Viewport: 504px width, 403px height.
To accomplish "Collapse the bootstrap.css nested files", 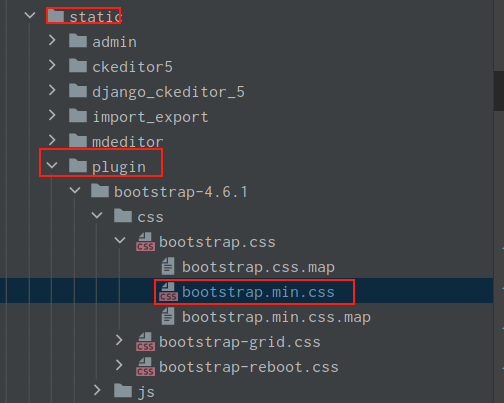I will tap(120, 240).
